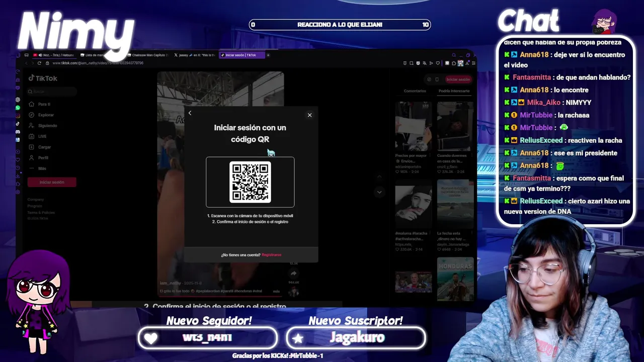This screenshot has width=644, height=362.
Task: Expand video caption with más
Action: (x=276, y=291)
